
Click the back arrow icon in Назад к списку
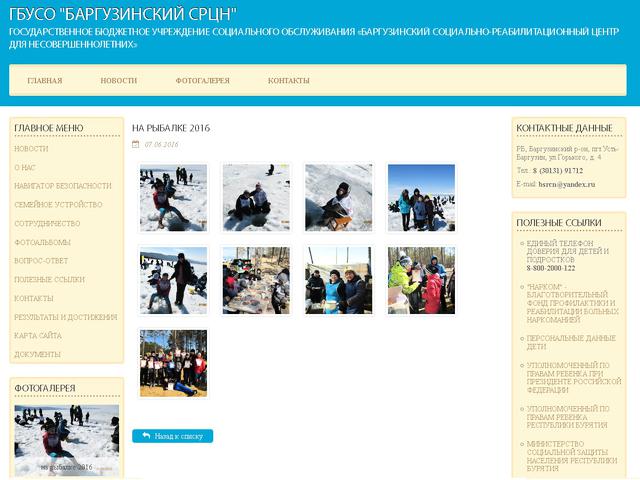(146, 436)
